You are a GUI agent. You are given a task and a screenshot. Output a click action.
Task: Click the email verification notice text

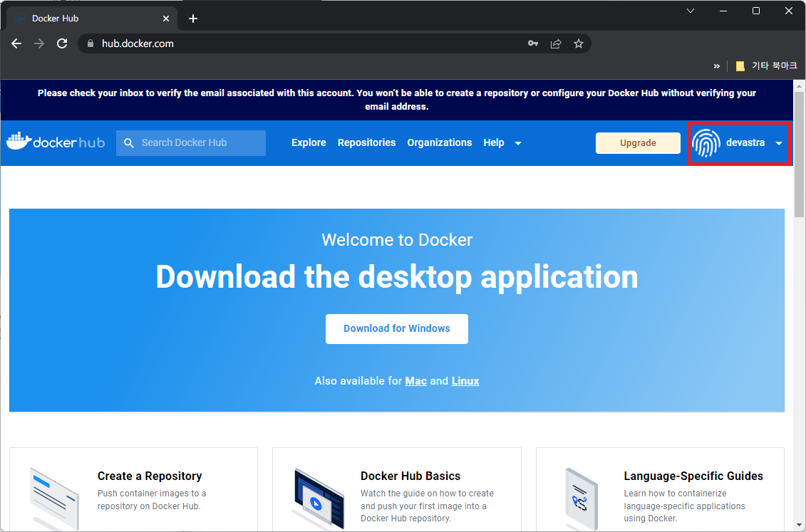click(397, 100)
